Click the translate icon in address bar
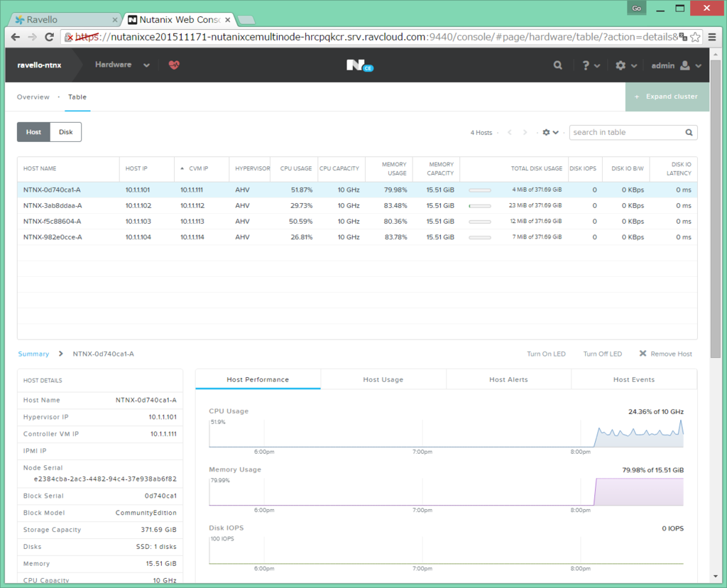 click(683, 37)
